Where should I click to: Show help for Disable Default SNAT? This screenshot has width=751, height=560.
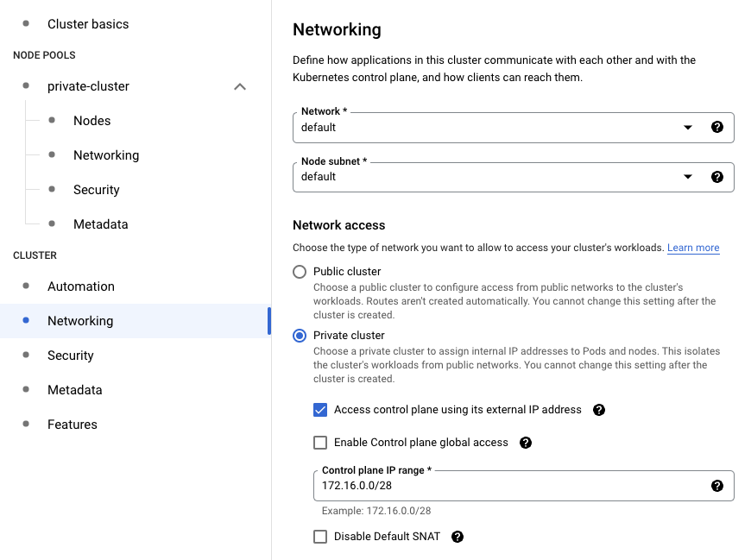point(458,537)
